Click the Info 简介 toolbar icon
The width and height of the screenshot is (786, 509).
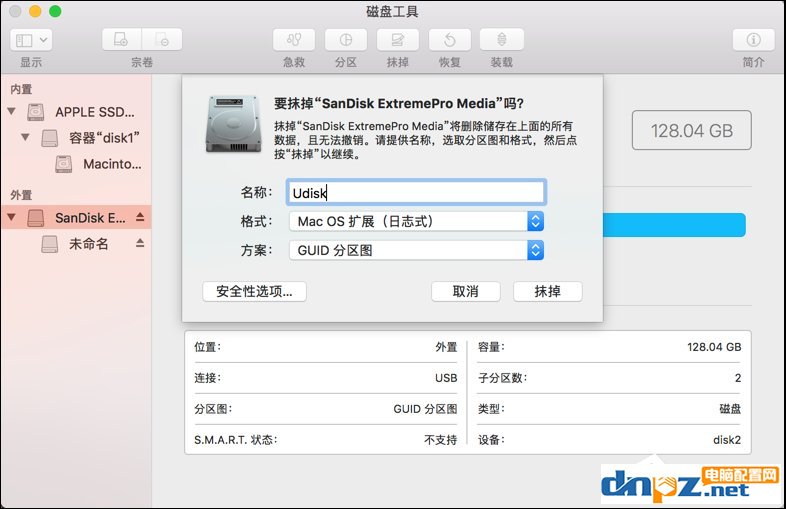(x=753, y=39)
